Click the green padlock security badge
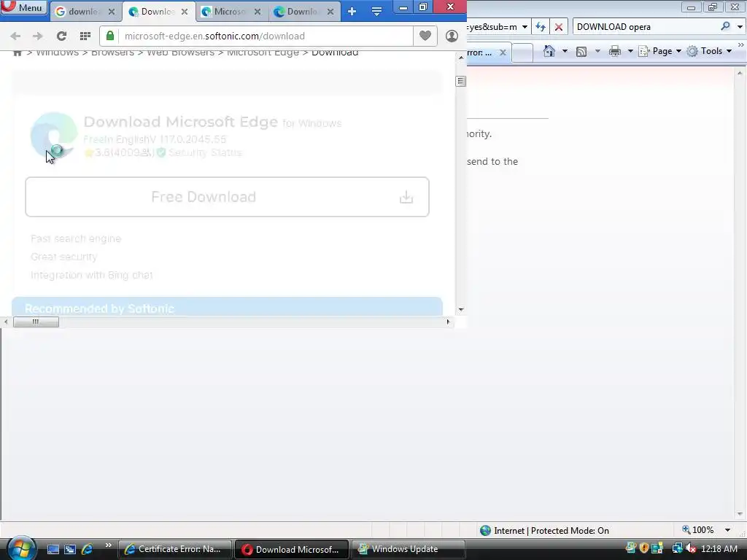Image resolution: width=747 pixels, height=560 pixels. click(x=110, y=36)
